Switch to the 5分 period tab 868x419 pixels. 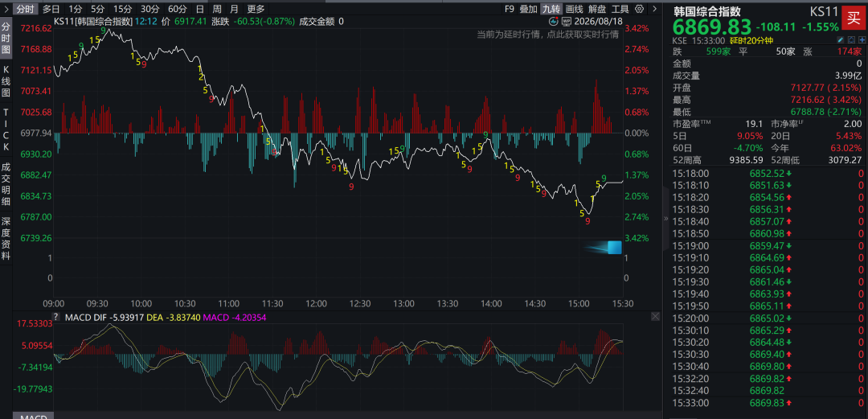tap(97, 9)
